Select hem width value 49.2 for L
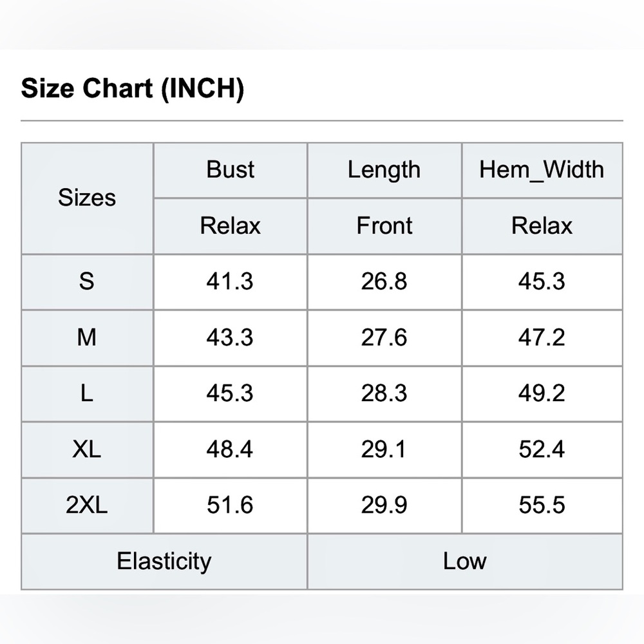 [542, 393]
